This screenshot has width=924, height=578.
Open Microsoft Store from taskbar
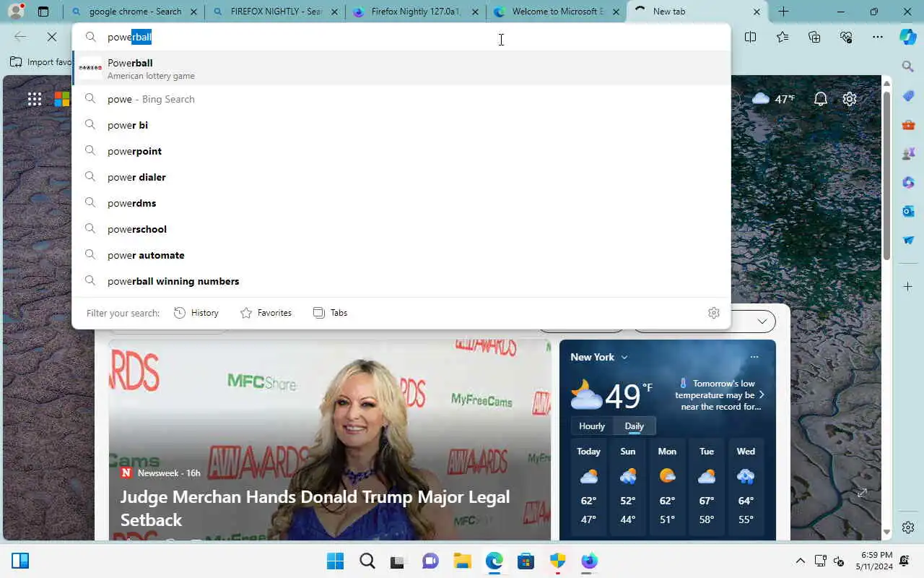526,561
